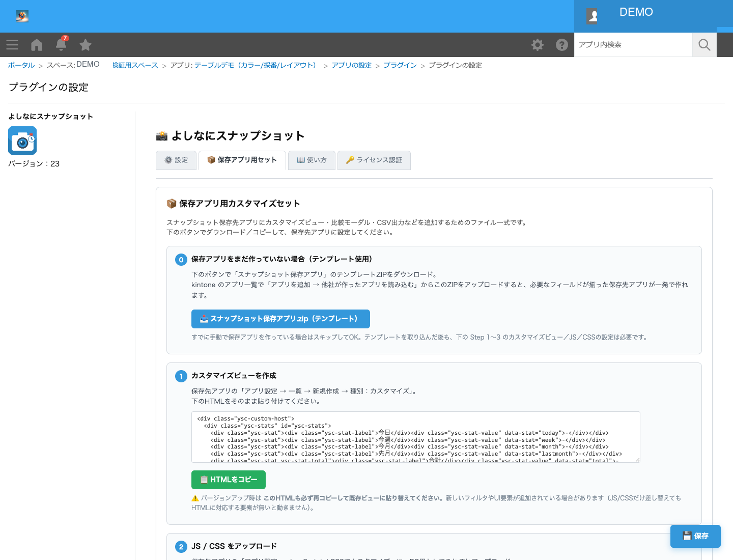The image size is (733, 560).
Task: Click the camera plugin icon
Action: click(22, 141)
